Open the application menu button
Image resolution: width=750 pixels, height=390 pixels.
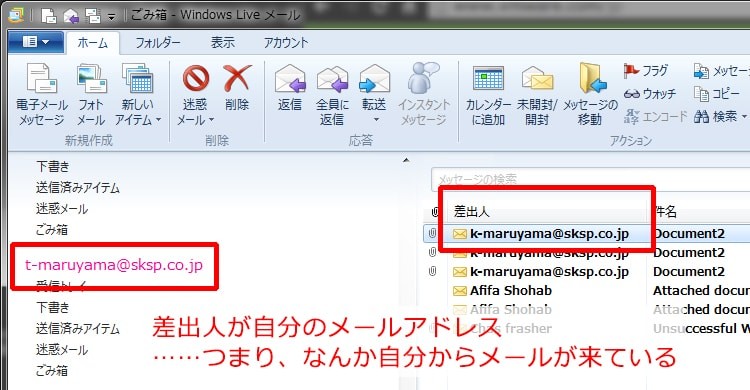pos(36,42)
